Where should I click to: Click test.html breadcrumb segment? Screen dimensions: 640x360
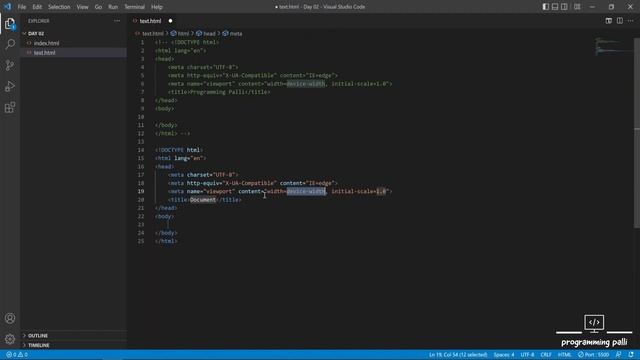[x=153, y=33]
